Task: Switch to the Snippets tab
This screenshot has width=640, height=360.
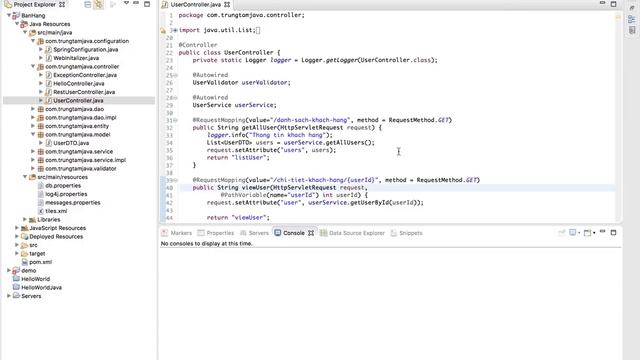Action: point(407,233)
